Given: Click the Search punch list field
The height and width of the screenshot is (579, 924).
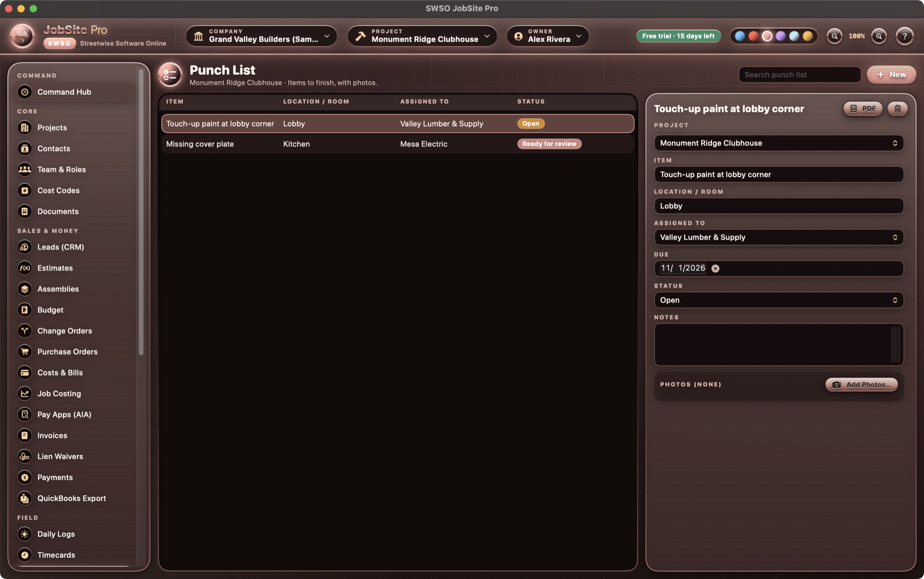Looking at the screenshot, I should point(799,75).
